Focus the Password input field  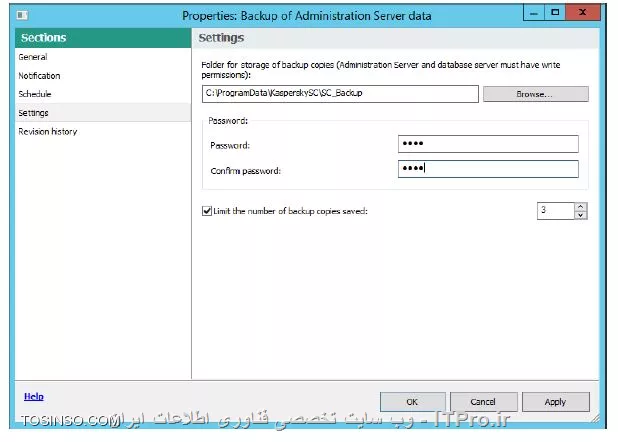click(488, 144)
